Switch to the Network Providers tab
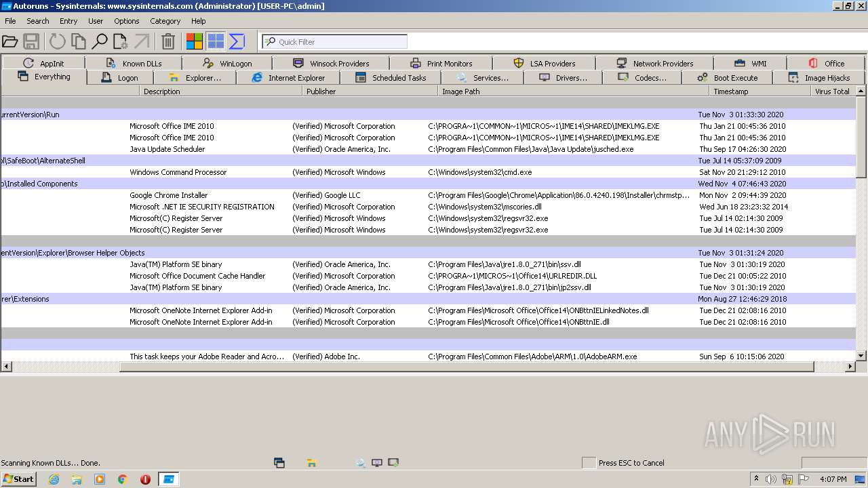 (x=654, y=63)
